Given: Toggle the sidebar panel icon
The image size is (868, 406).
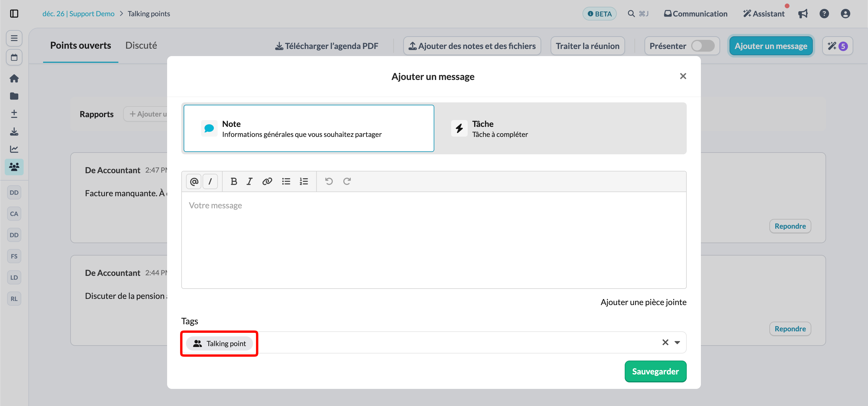Looking at the screenshot, I should pos(14,14).
